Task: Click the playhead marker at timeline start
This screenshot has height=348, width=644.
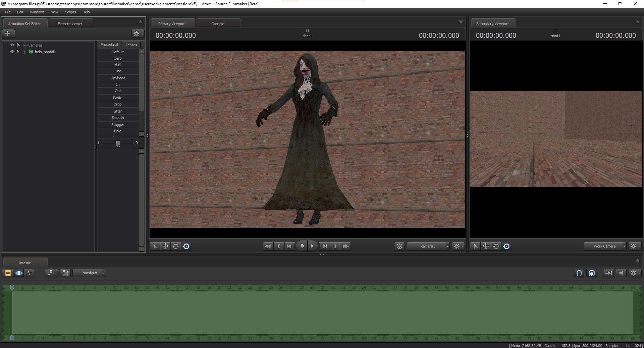Action: pyautogui.click(x=12, y=287)
